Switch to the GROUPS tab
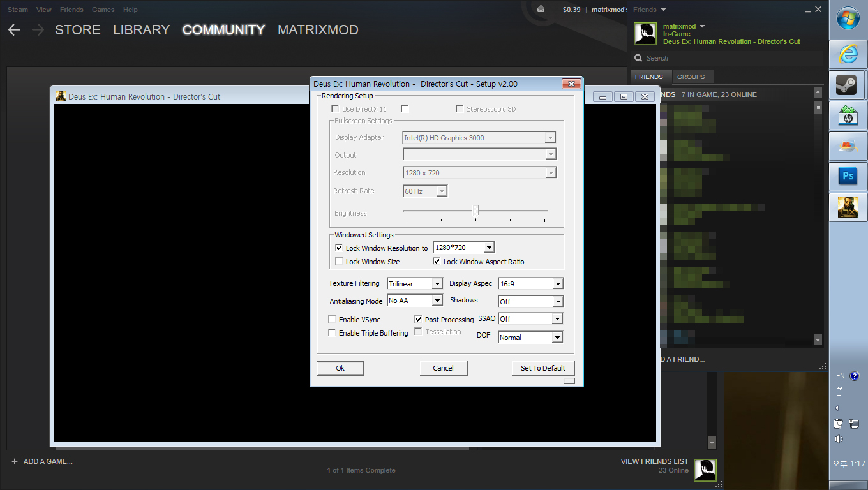This screenshot has width=868, height=490. pos(691,77)
